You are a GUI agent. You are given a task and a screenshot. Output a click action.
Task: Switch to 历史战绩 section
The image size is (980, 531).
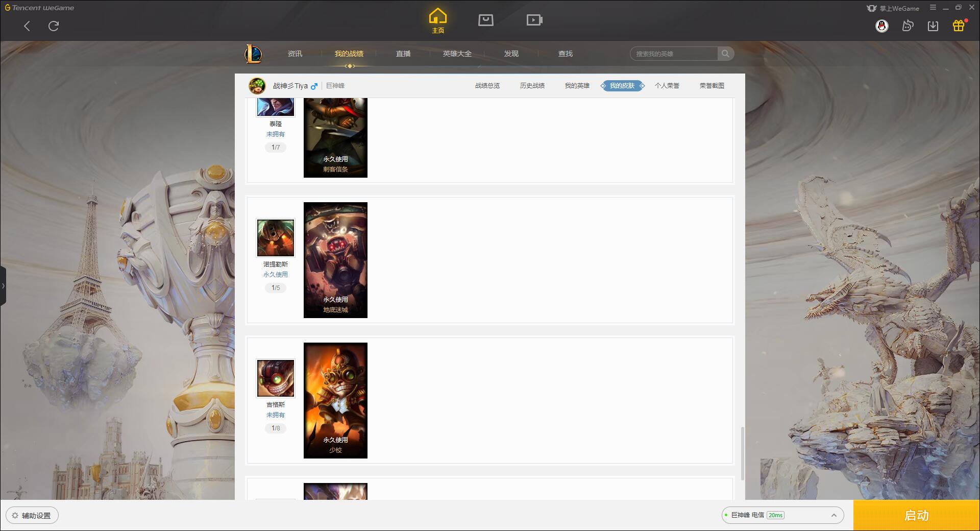[x=532, y=86]
